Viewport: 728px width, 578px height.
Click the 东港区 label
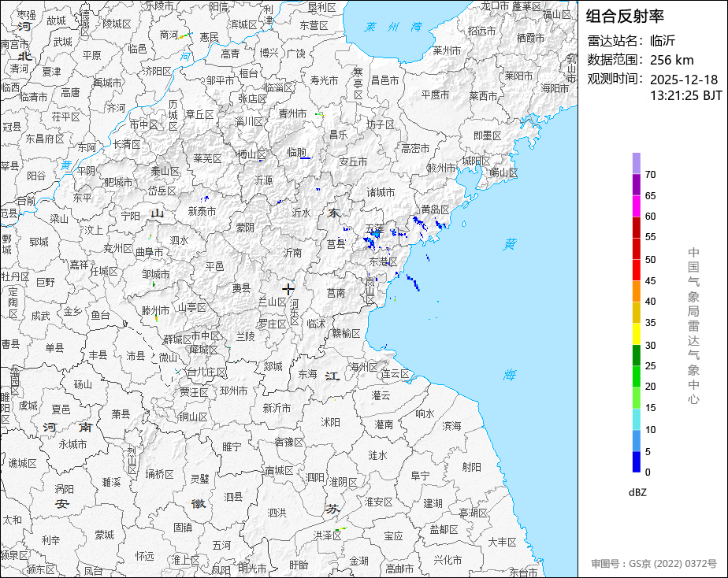click(x=384, y=261)
